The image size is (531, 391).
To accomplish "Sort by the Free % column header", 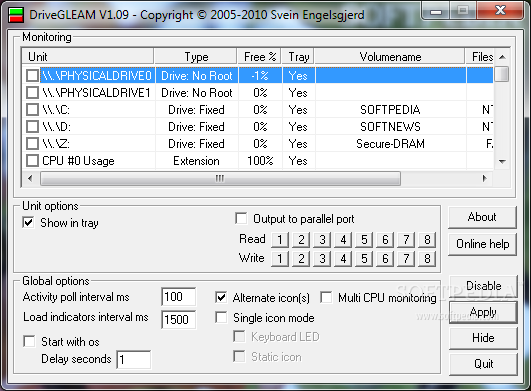I will (259, 57).
